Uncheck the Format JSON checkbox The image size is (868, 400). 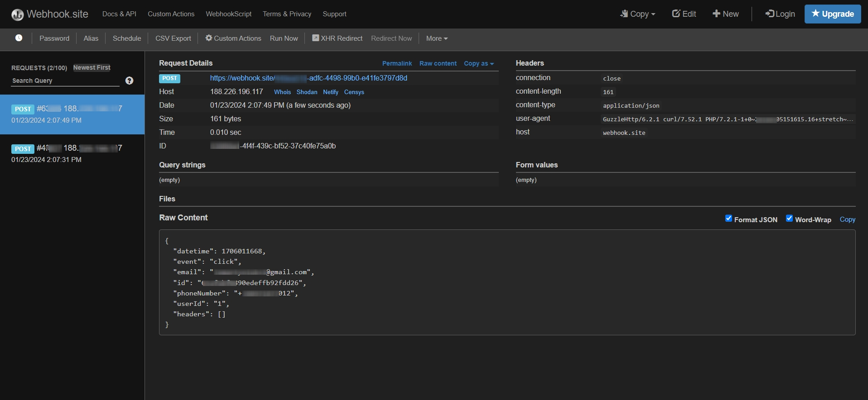click(x=728, y=219)
